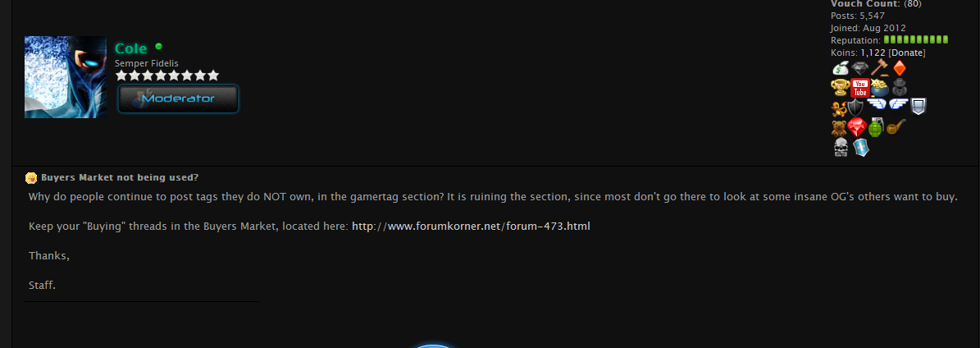Image resolution: width=980 pixels, height=348 pixels.
Task: Click the Donate link beside Koins
Action: 907,53
